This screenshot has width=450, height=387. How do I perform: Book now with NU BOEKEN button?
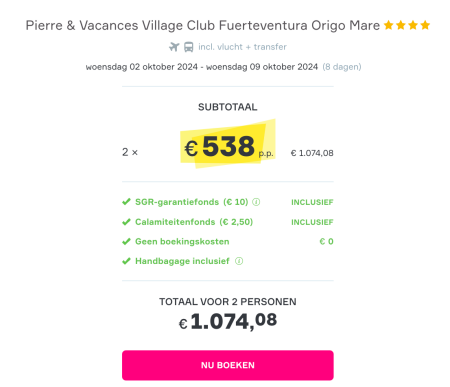[x=228, y=365]
